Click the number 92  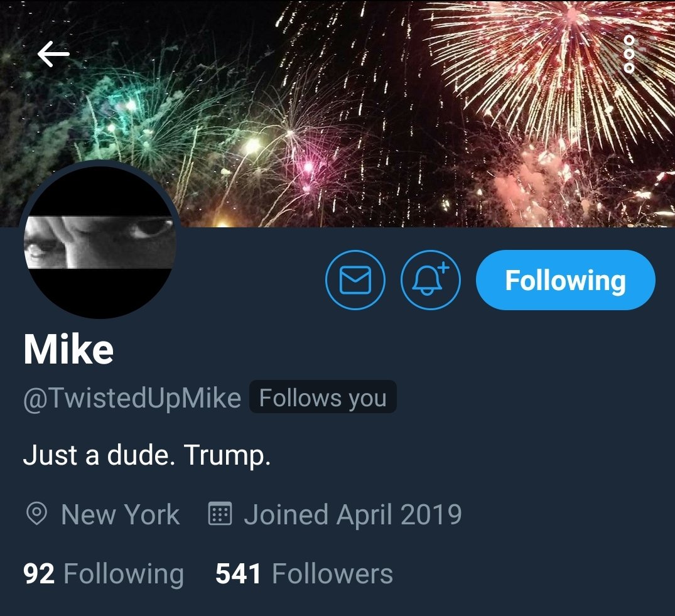tap(39, 574)
